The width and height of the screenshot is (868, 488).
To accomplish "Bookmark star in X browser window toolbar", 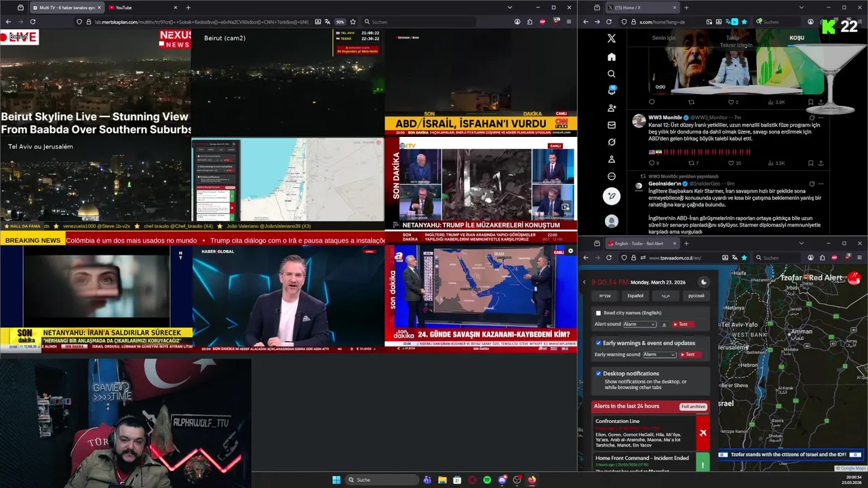I will pos(744,22).
